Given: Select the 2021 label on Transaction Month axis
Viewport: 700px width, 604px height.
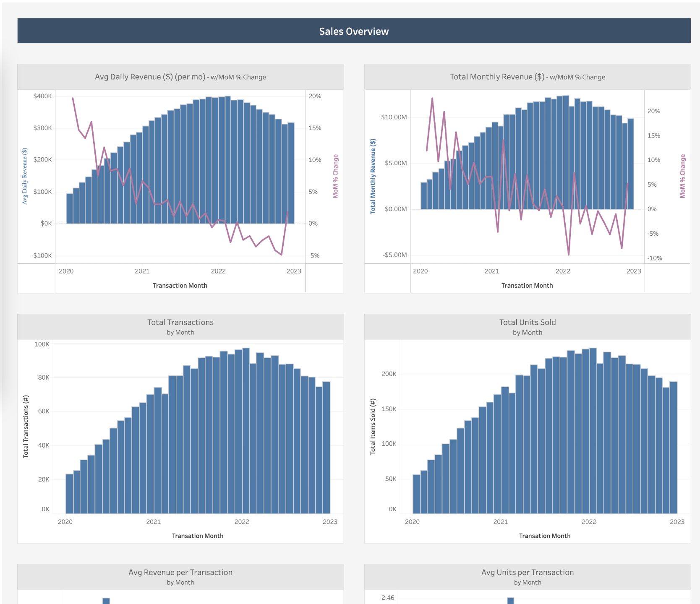Looking at the screenshot, I should click(143, 271).
